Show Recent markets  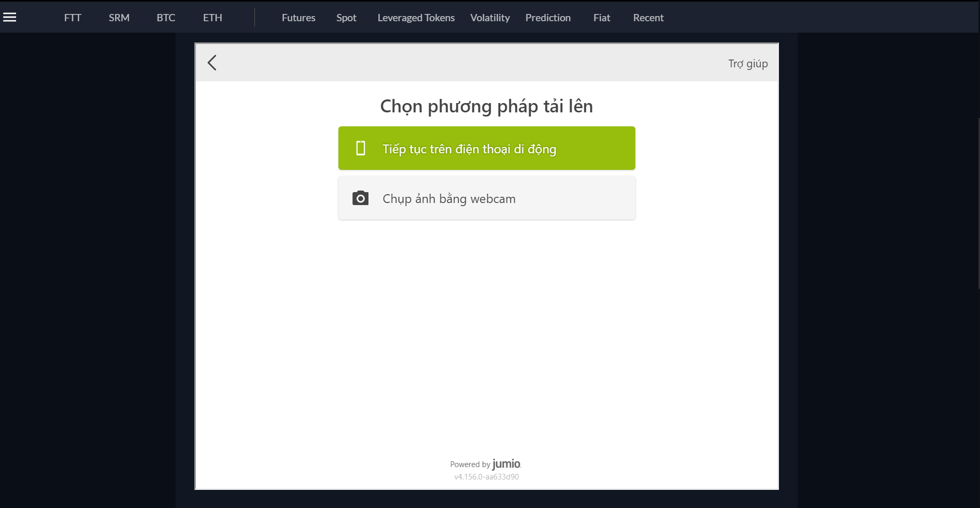click(648, 18)
